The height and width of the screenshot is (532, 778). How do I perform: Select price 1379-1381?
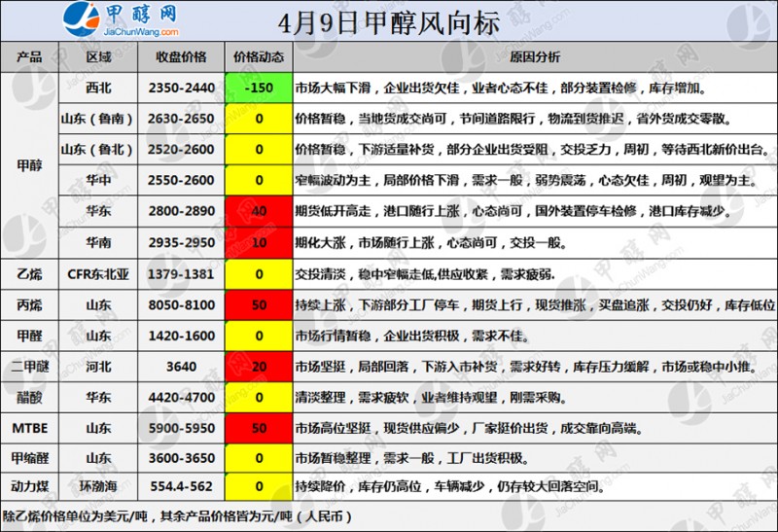click(181, 274)
